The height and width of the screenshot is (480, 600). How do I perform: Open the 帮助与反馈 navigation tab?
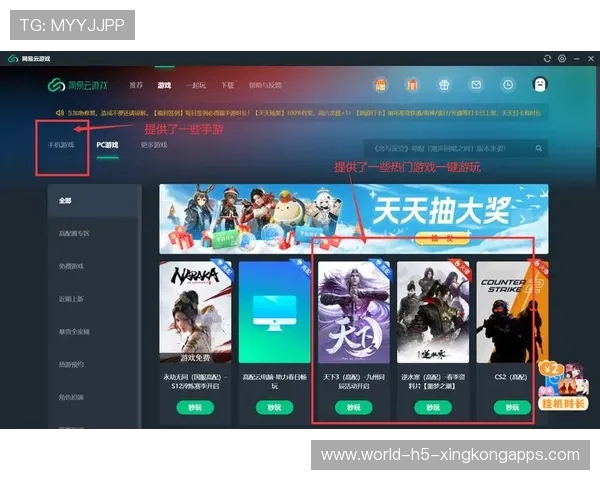pos(265,85)
